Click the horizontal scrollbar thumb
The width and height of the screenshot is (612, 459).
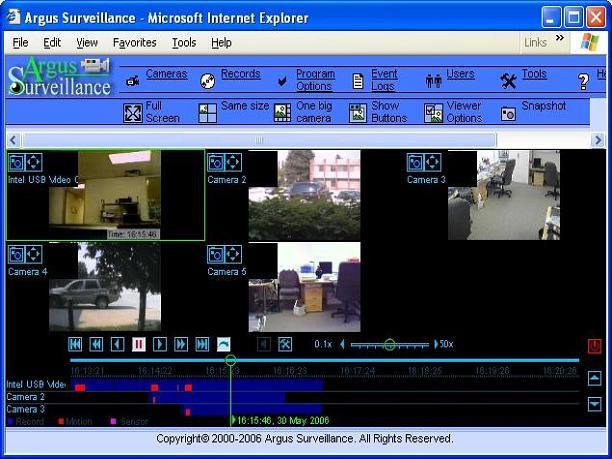[x=259, y=140]
